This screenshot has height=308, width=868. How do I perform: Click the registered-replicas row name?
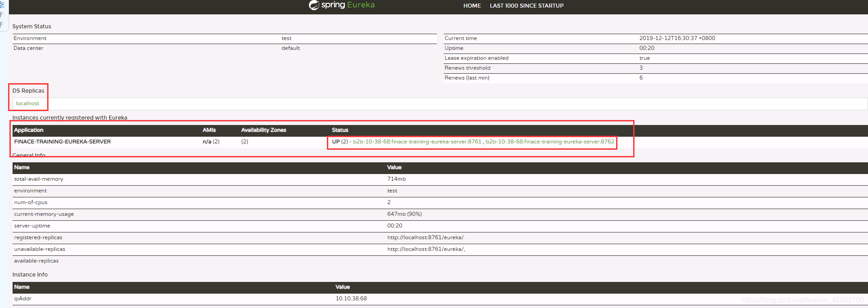click(38, 237)
